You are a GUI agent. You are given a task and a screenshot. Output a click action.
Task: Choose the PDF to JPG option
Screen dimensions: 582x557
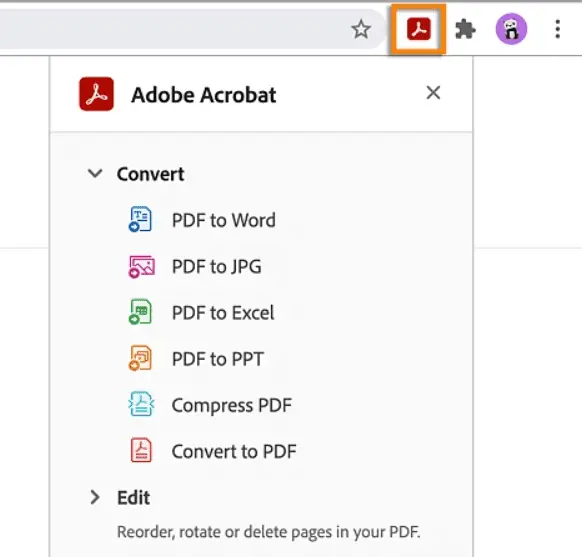[217, 266]
